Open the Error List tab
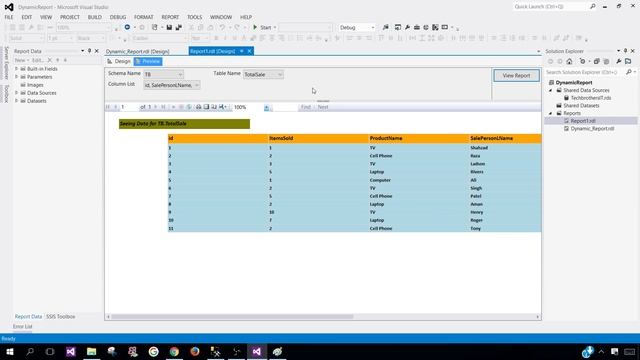The image size is (640, 360). [x=22, y=327]
